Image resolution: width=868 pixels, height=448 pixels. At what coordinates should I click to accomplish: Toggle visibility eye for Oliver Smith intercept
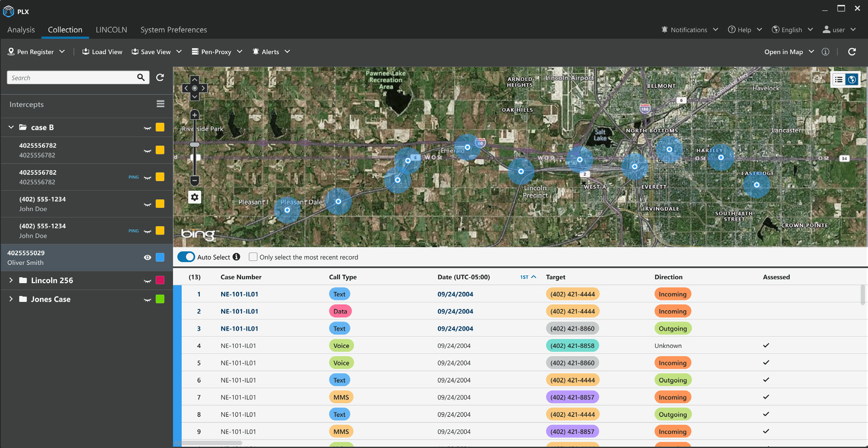tap(147, 258)
